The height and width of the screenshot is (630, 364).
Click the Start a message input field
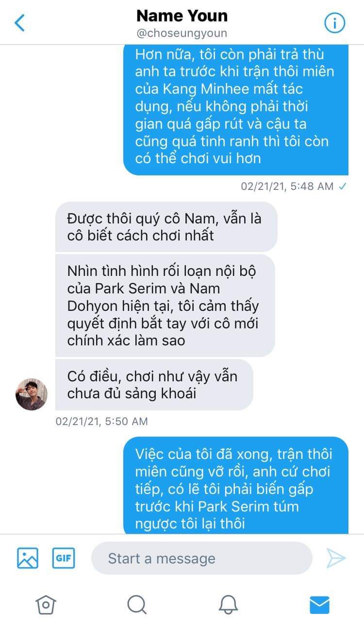(202, 559)
